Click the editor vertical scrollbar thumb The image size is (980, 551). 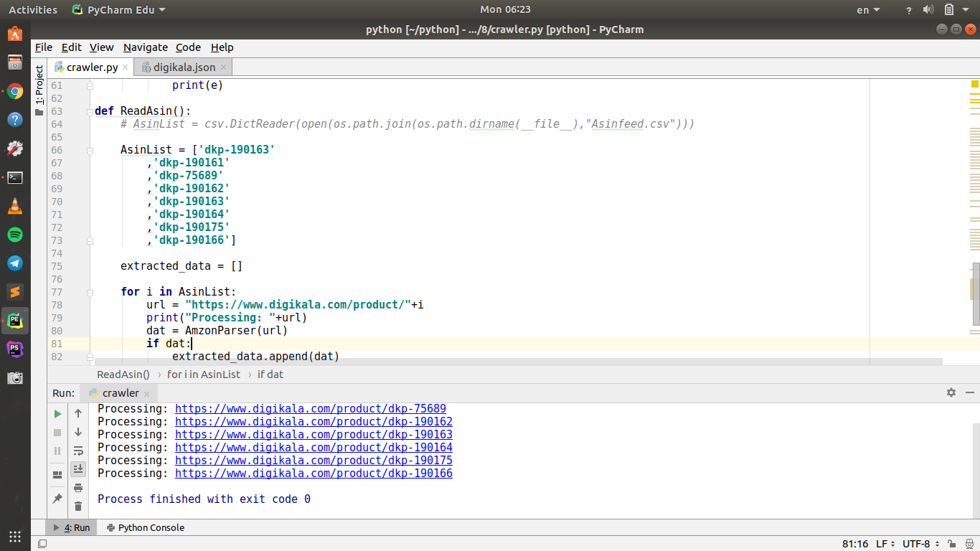[976, 293]
